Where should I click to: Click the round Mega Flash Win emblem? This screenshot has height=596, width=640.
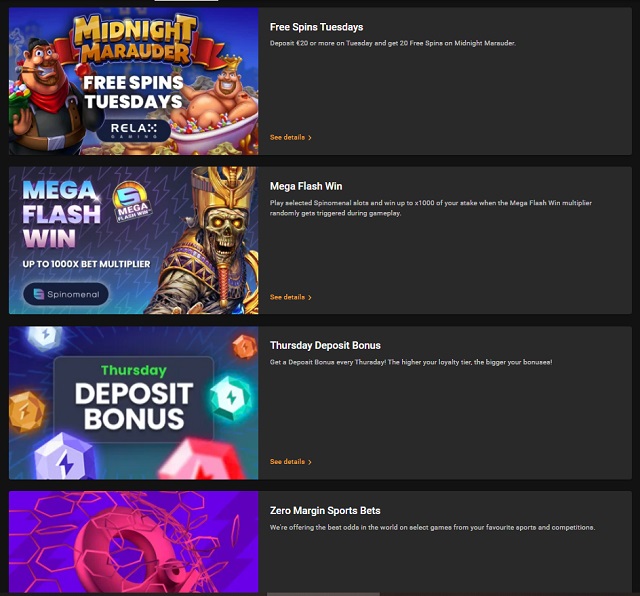[x=131, y=201]
